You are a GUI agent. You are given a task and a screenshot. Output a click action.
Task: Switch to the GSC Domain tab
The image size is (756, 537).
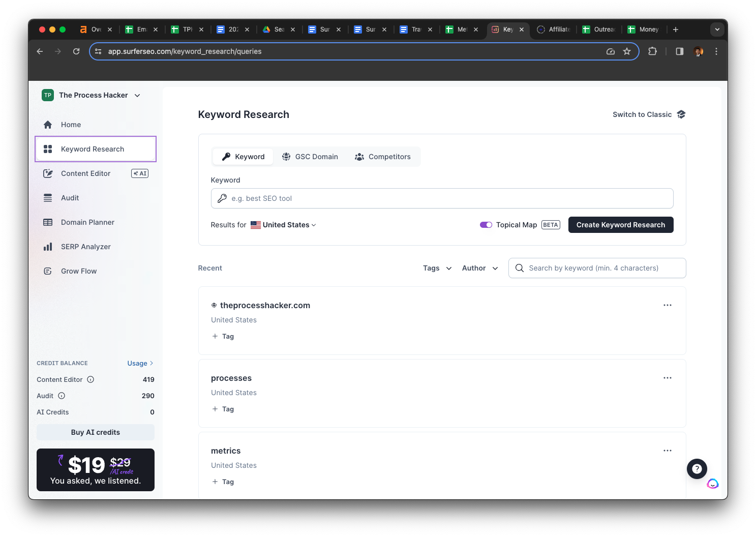click(x=310, y=157)
